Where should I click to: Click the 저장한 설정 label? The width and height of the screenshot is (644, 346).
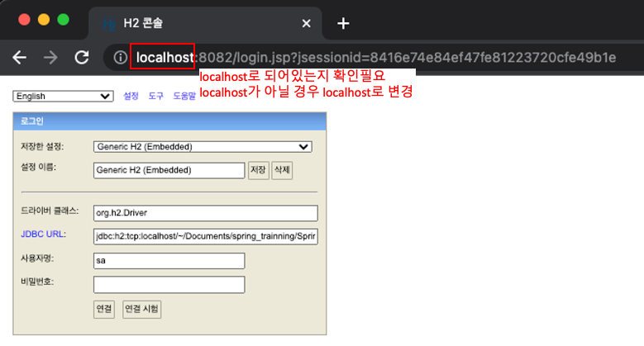42,146
